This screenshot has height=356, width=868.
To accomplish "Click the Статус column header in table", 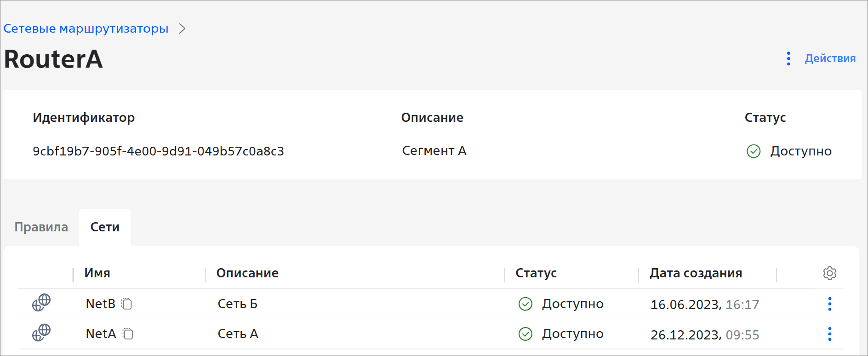I will [536, 273].
